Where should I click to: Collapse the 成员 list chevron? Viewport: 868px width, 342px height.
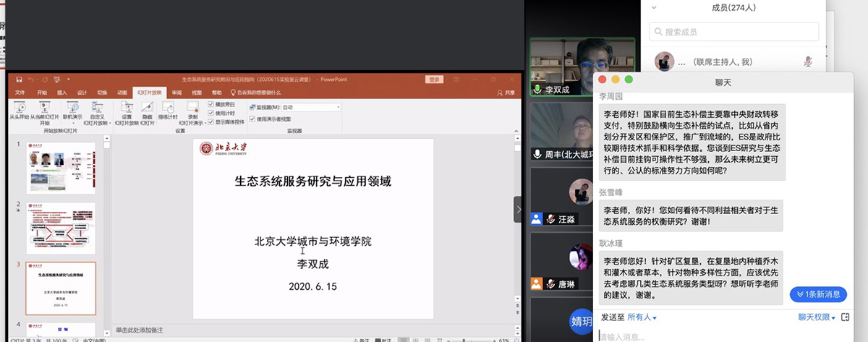654,7
